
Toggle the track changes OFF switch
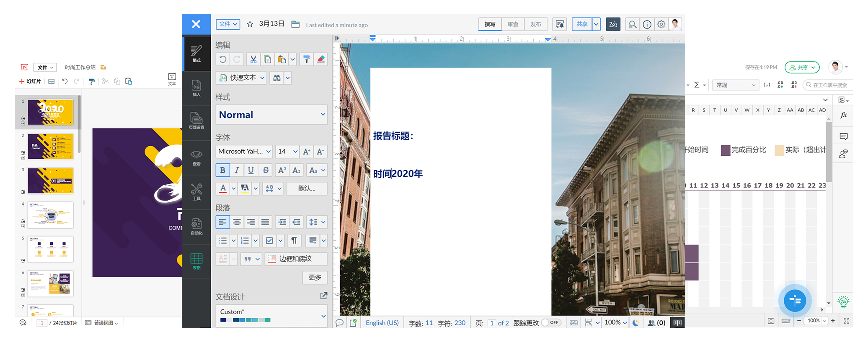click(551, 322)
